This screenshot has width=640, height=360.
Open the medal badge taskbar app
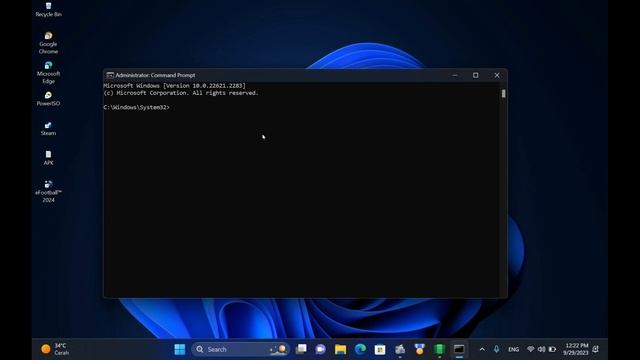[420, 349]
